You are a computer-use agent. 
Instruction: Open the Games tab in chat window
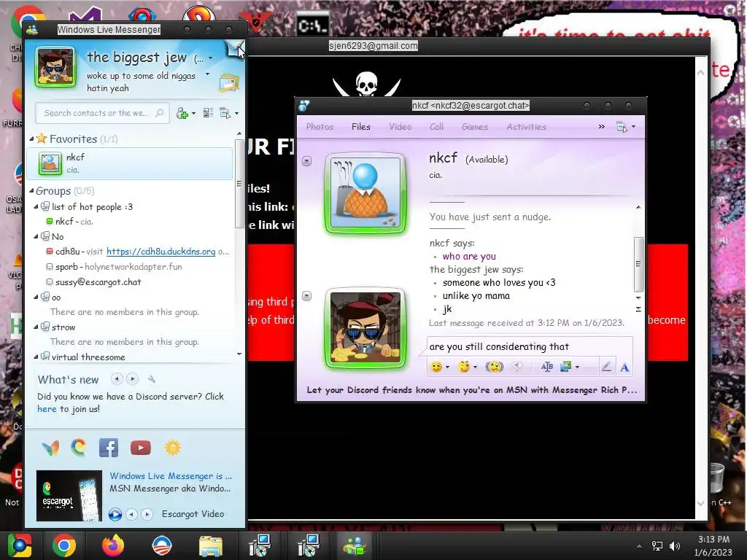point(474,127)
